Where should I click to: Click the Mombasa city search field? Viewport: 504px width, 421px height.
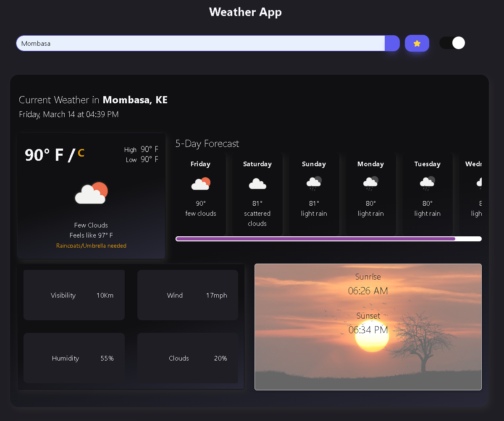click(200, 43)
